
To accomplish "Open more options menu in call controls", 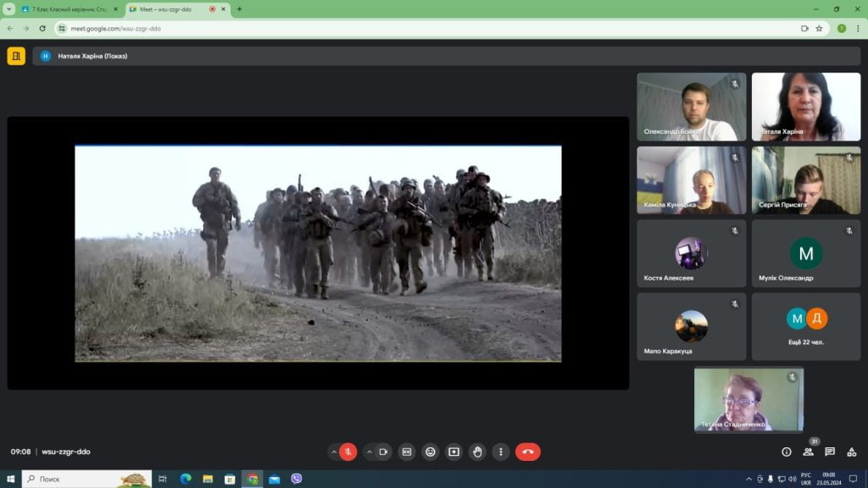I will 501,452.
